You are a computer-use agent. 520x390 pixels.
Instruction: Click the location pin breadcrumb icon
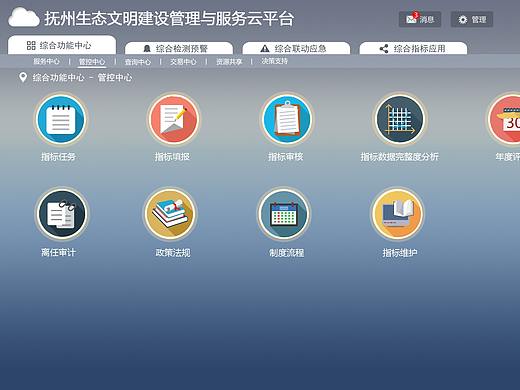point(23,77)
